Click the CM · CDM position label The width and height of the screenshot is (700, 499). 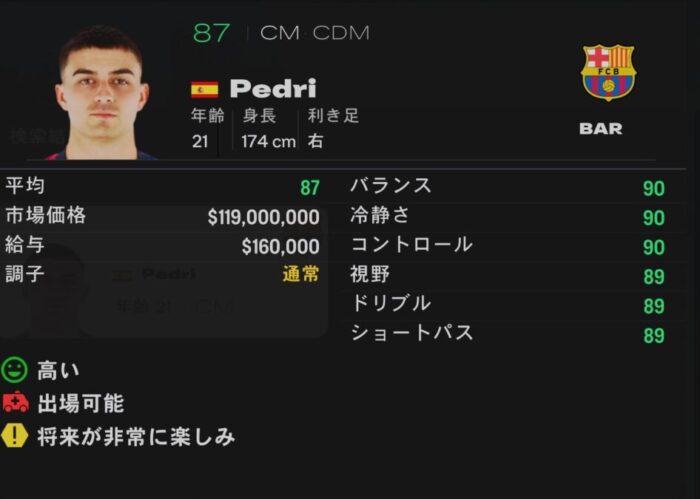[x=315, y=33]
